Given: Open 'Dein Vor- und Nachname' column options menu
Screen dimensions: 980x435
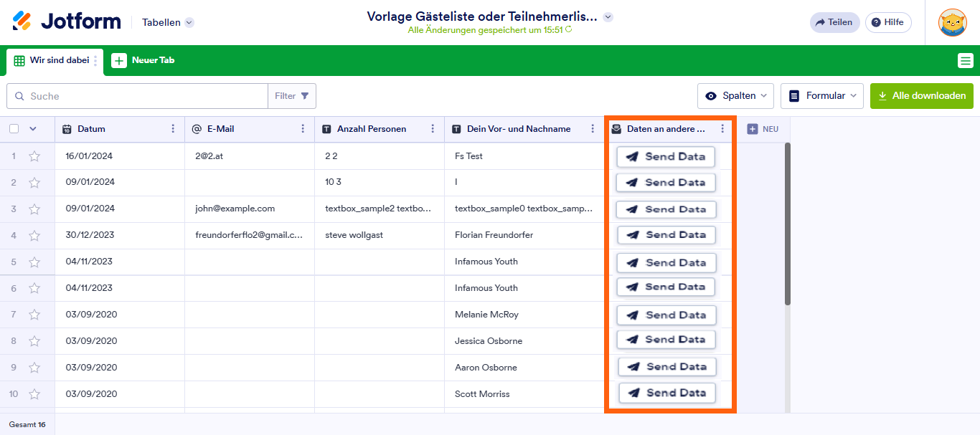Looking at the screenshot, I should click(593, 129).
